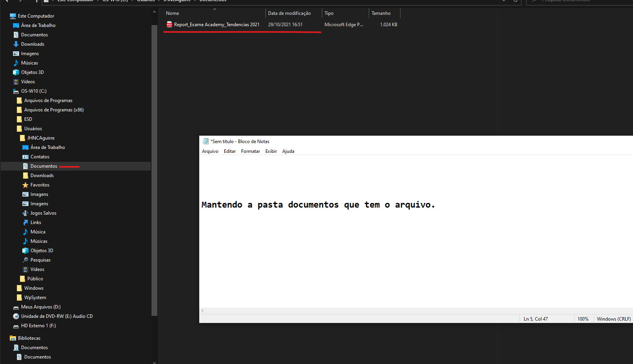Screen dimensions: 633x364
Task: Click the top Área de Trabalho desktop icon
Action: [16, 25]
